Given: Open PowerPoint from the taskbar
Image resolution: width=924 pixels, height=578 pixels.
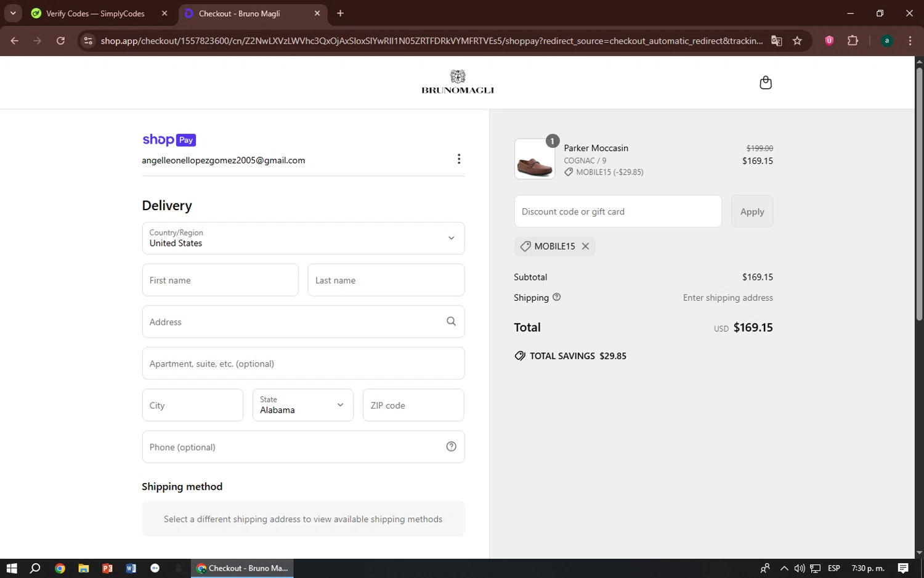Looking at the screenshot, I should (x=107, y=568).
